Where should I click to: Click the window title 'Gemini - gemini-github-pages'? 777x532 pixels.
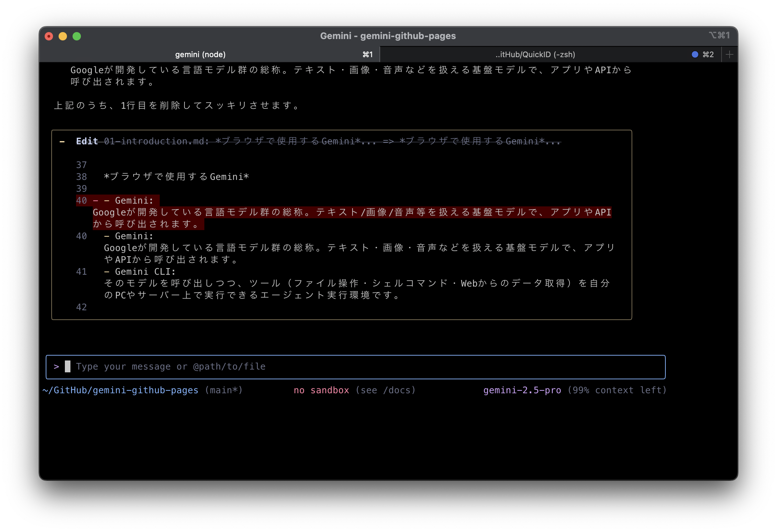[x=388, y=36]
